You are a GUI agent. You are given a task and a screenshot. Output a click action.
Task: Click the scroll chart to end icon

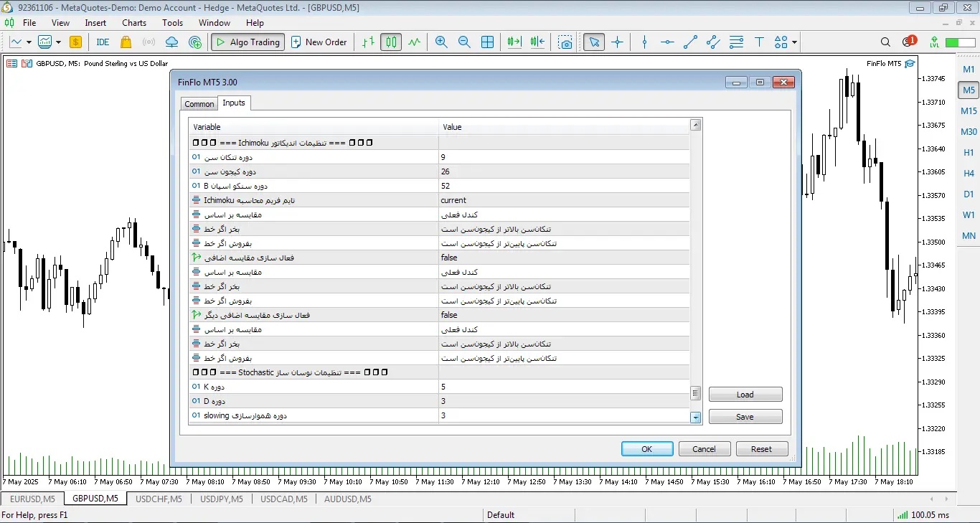(x=514, y=42)
